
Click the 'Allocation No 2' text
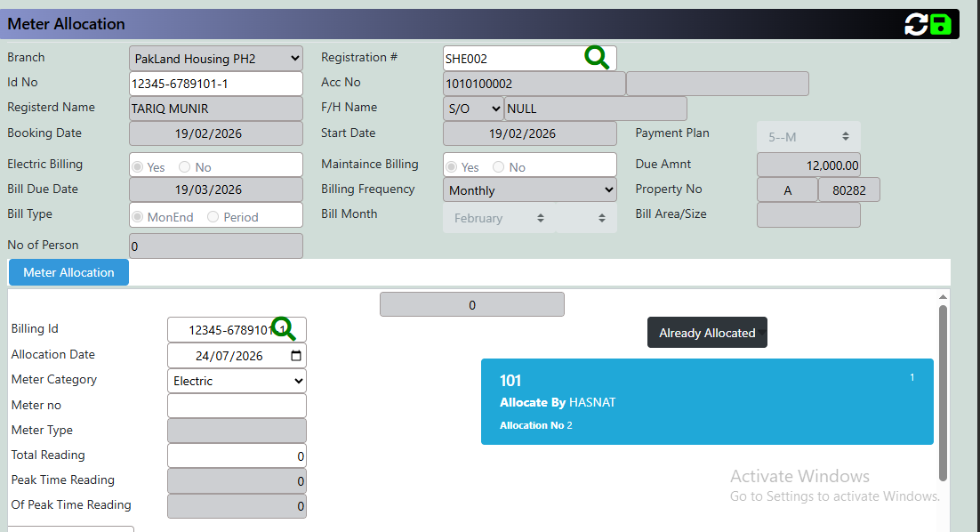[x=535, y=425]
